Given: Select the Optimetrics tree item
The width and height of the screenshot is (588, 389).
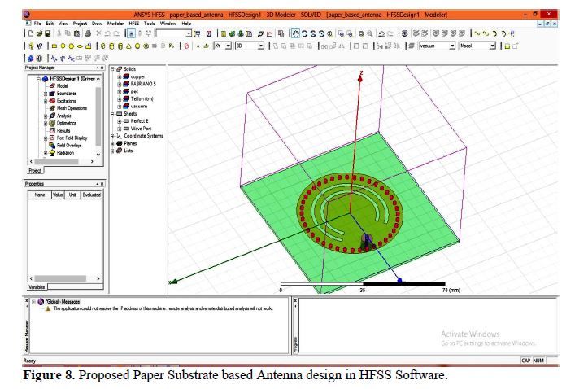Looking at the screenshot, I should [x=67, y=124].
